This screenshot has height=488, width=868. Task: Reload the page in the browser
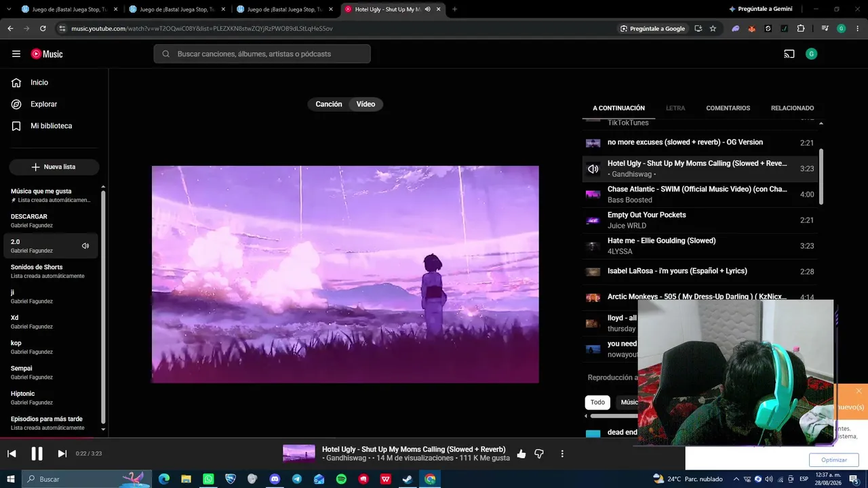tap(43, 28)
